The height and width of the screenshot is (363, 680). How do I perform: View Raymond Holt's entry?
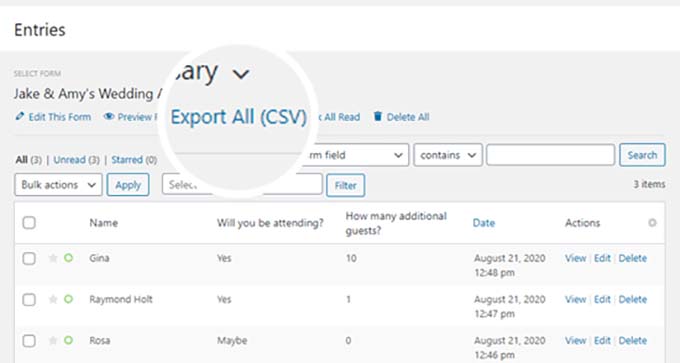coord(575,300)
